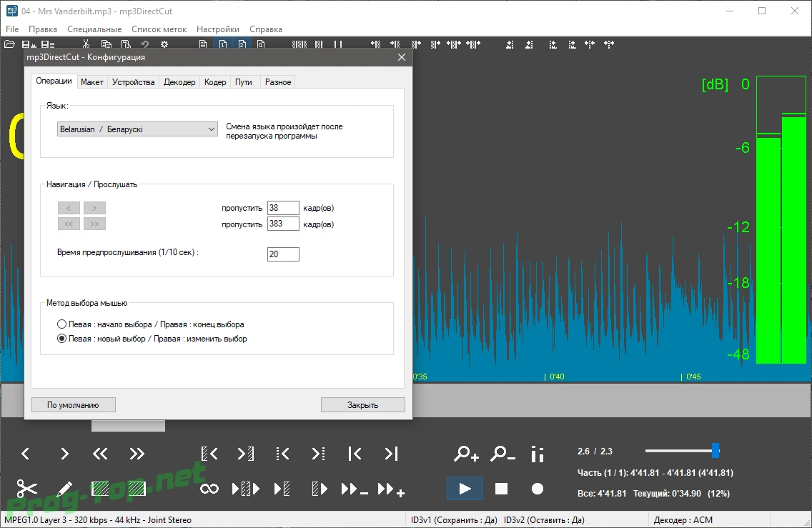The height and width of the screenshot is (528, 812).
Task: Jump back with the double left arrow
Action: click(100, 454)
